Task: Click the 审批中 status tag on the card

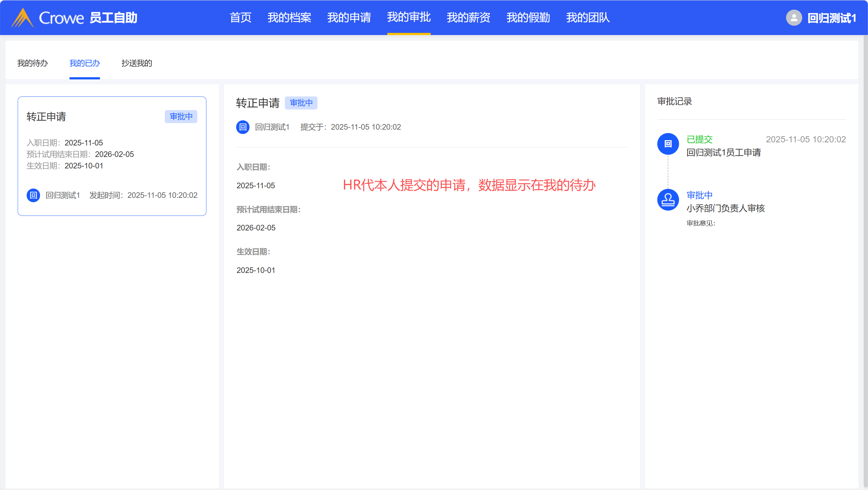Action: [181, 117]
